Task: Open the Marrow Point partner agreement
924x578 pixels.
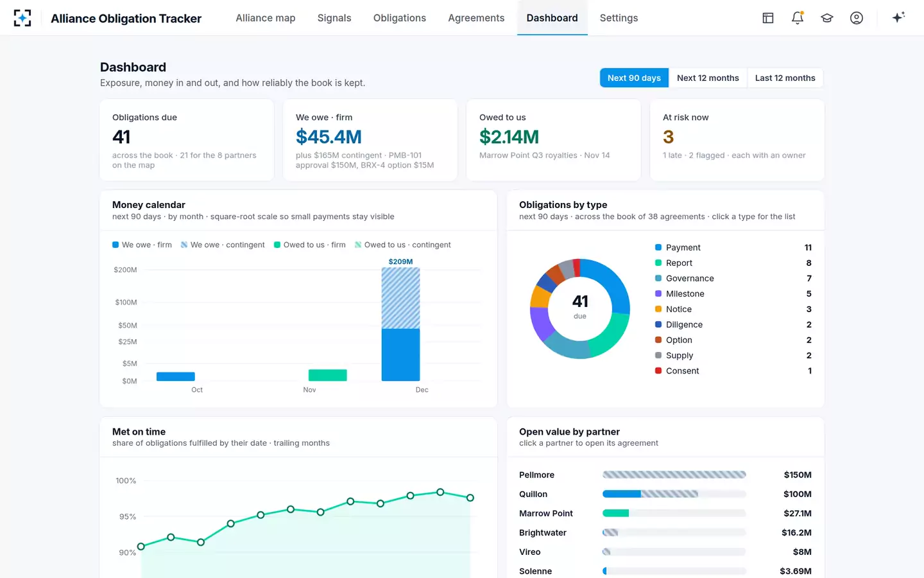Action: 665,513
